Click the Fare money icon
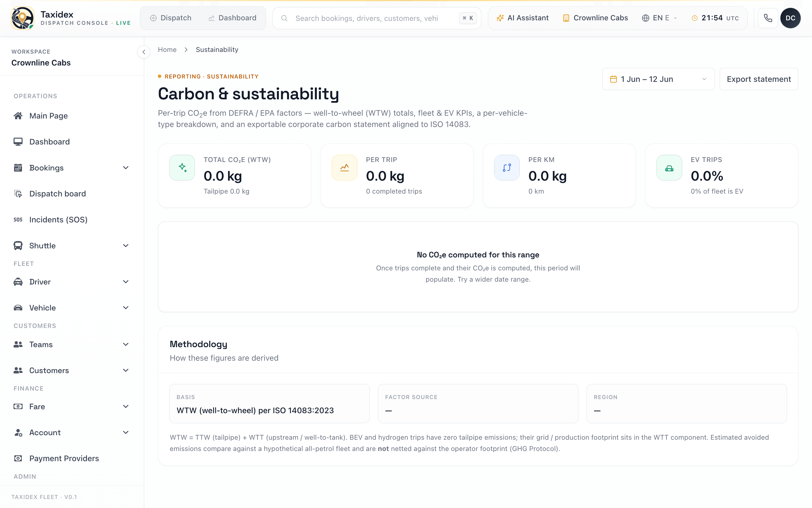Image resolution: width=812 pixels, height=508 pixels. (x=18, y=406)
